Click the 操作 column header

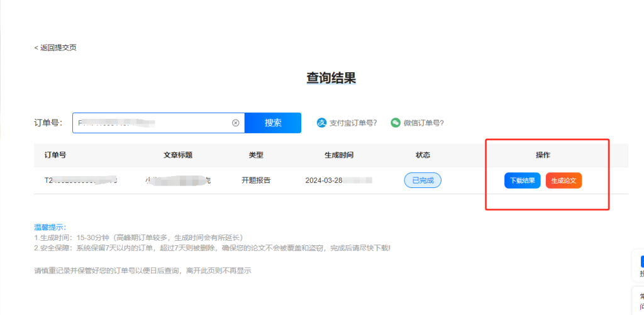[543, 155]
